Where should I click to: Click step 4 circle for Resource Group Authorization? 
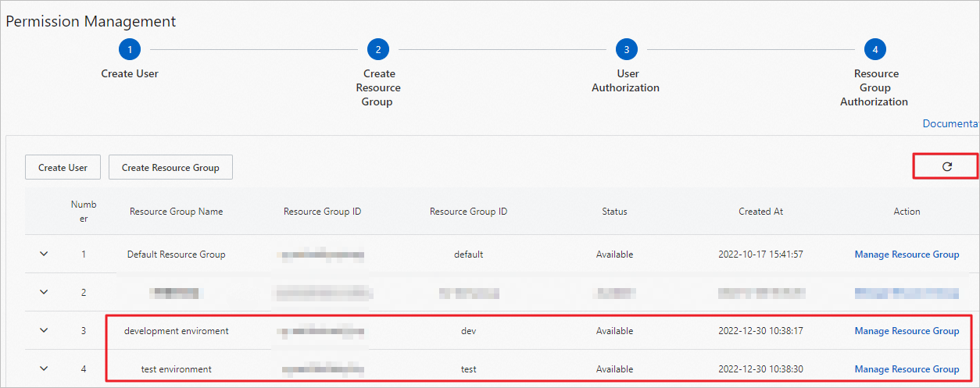click(875, 50)
